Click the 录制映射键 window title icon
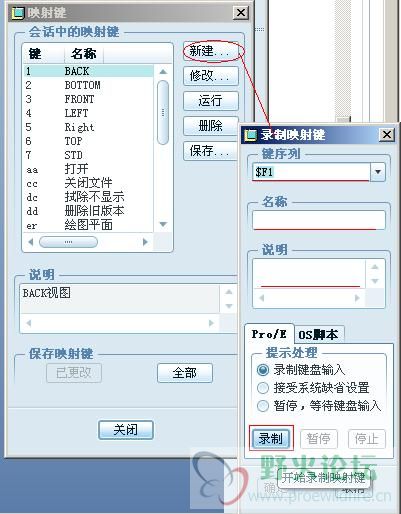 pyautogui.click(x=251, y=135)
